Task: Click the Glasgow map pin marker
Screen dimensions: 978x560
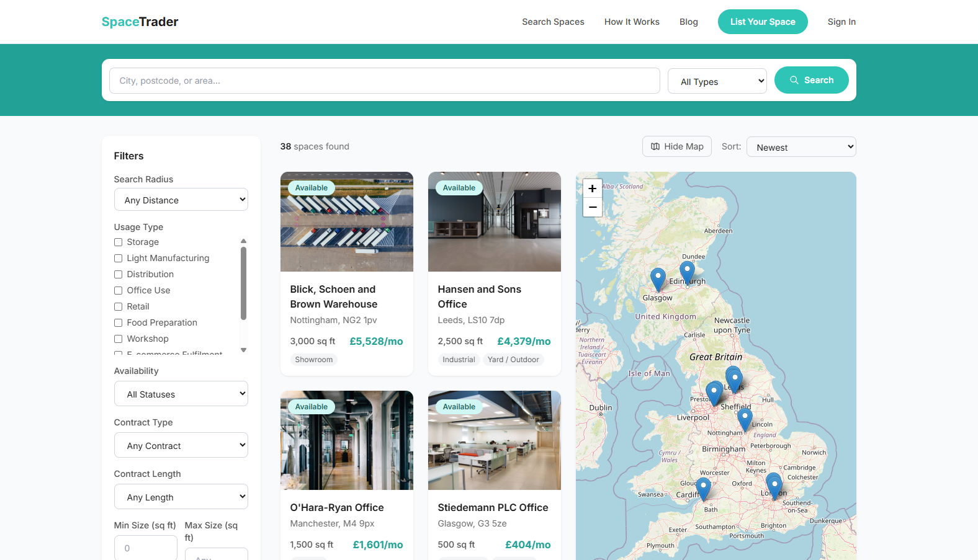Action: pos(658,278)
